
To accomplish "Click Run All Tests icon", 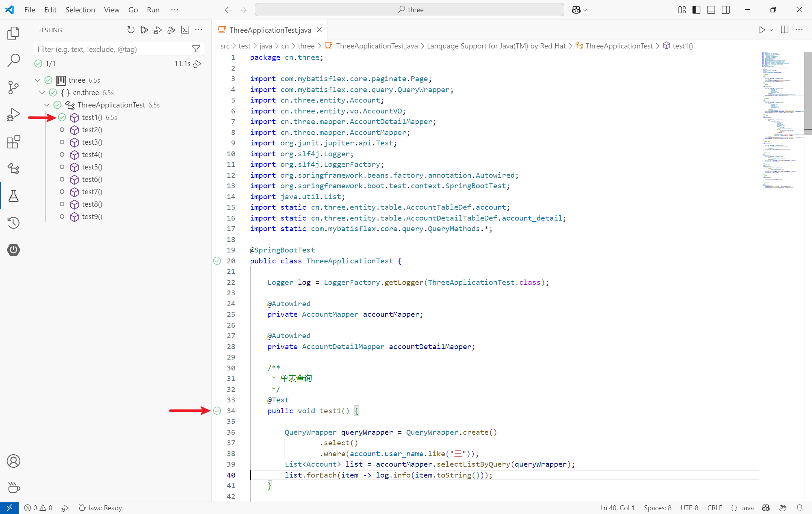I will [144, 30].
